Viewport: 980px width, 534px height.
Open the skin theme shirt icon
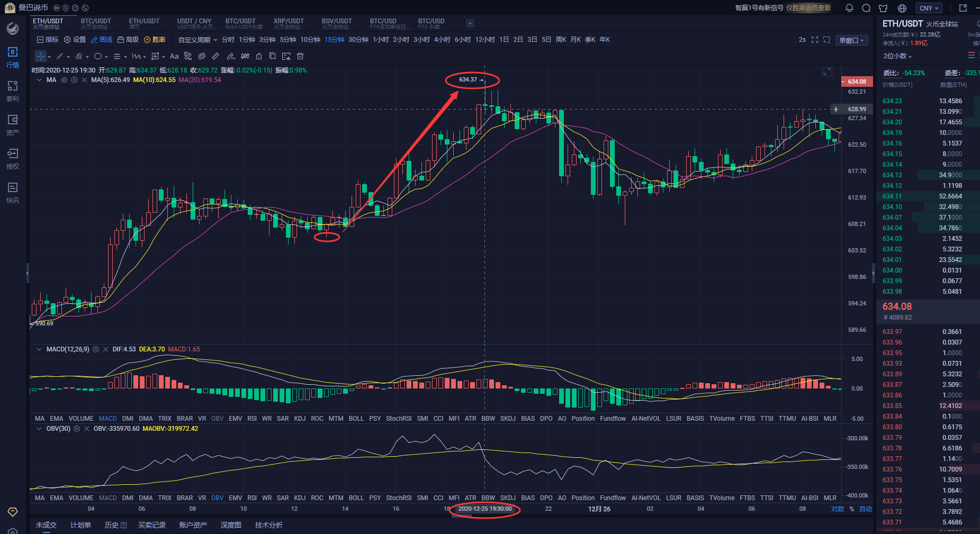coord(883,8)
